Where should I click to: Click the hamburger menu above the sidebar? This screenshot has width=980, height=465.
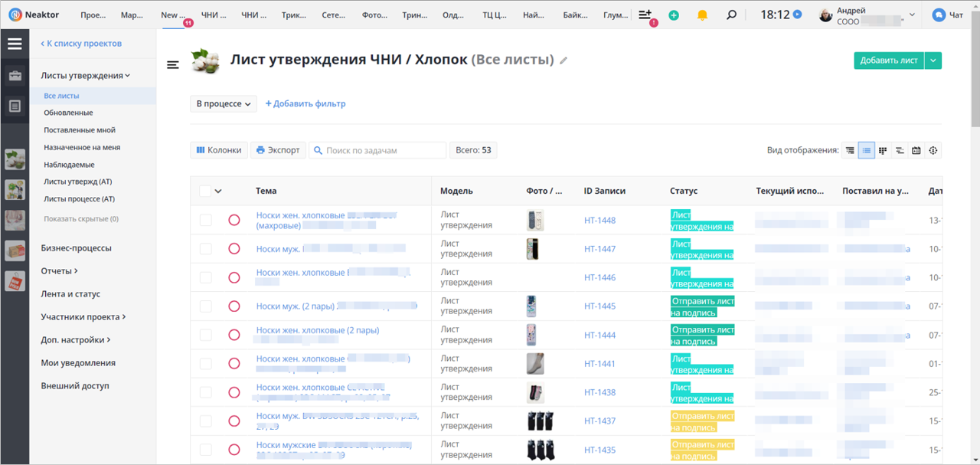click(14, 44)
